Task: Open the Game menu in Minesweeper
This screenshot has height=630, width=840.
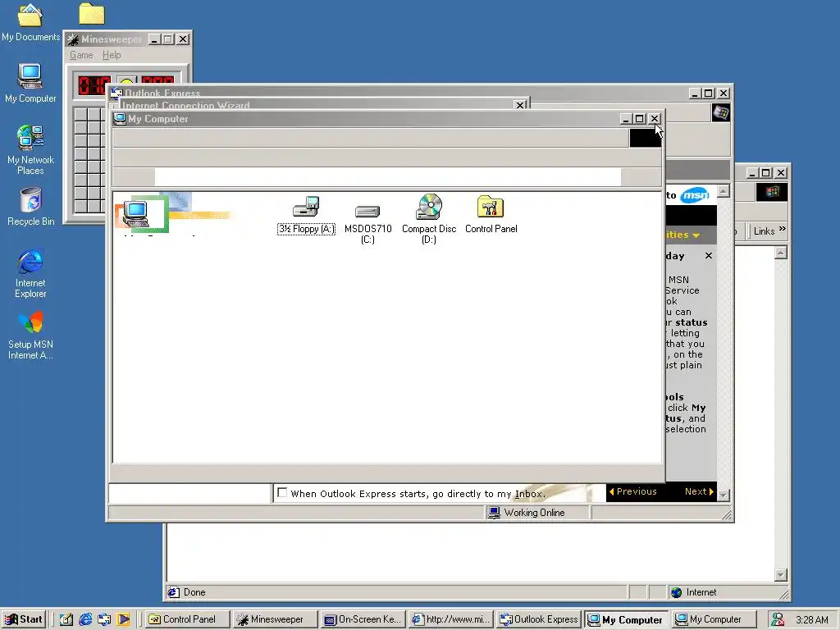Action: click(81, 55)
